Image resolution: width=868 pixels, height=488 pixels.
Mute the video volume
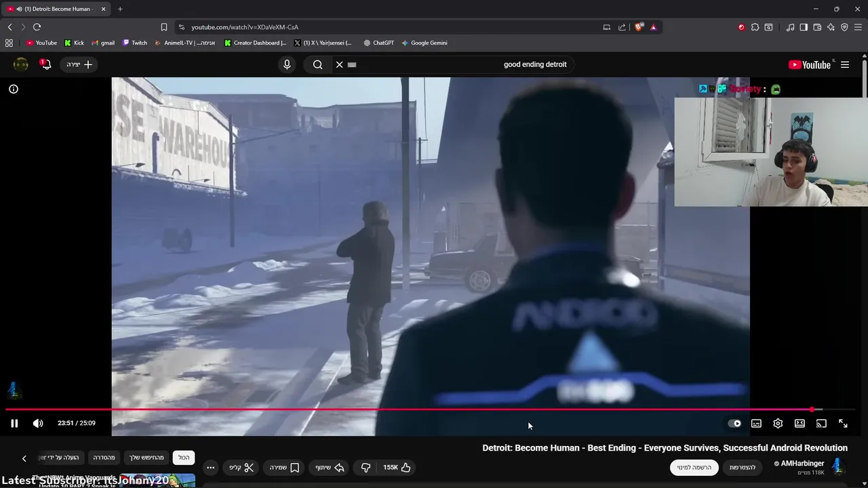coord(38,424)
